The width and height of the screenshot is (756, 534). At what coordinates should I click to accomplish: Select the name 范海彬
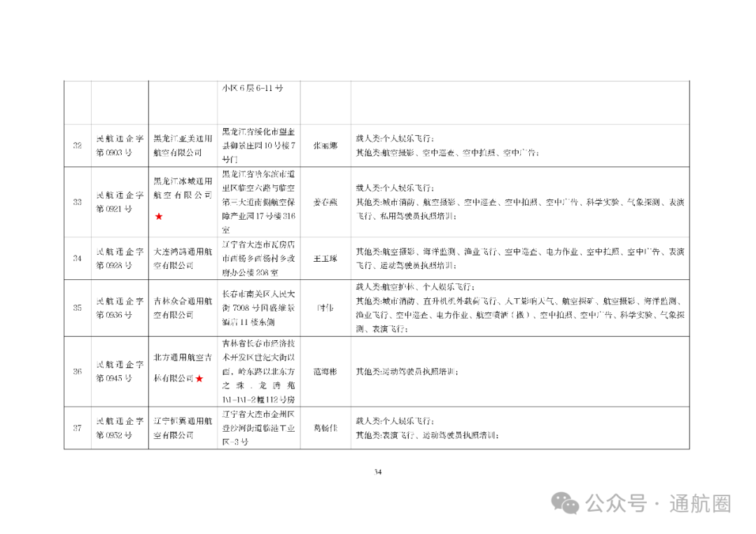click(325, 372)
